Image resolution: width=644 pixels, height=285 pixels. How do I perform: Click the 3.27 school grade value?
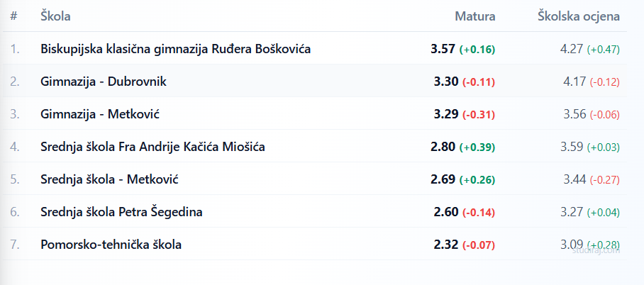pos(572,212)
